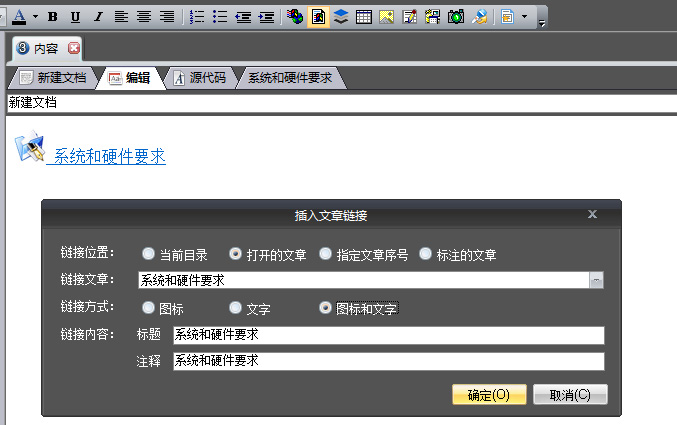677x425 pixels.
Task: Click the font color swatch button
Action: pyautogui.click(x=18, y=17)
